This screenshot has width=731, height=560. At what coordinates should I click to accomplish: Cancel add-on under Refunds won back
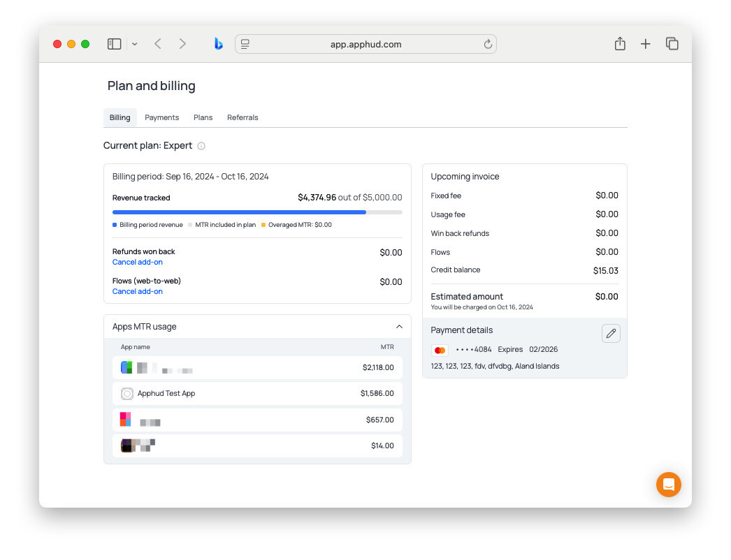(138, 263)
